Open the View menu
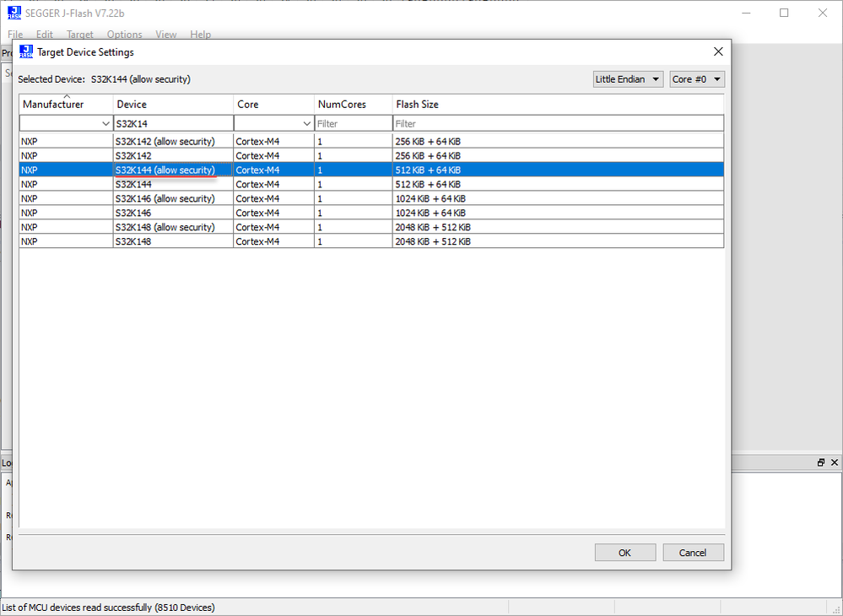843x616 pixels. (165, 35)
